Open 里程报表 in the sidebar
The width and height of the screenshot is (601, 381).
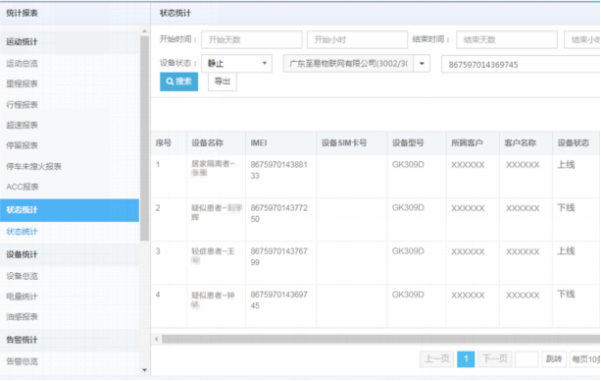click(x=22, y=84)
